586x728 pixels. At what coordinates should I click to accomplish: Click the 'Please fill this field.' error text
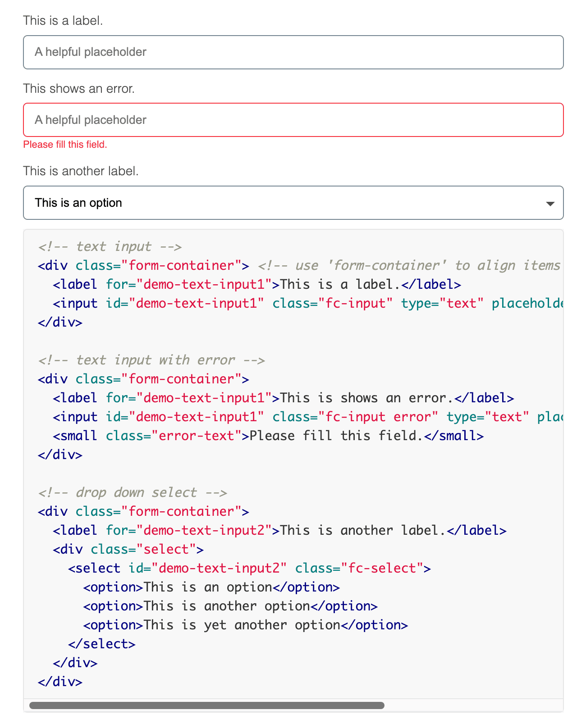point(65,145)
